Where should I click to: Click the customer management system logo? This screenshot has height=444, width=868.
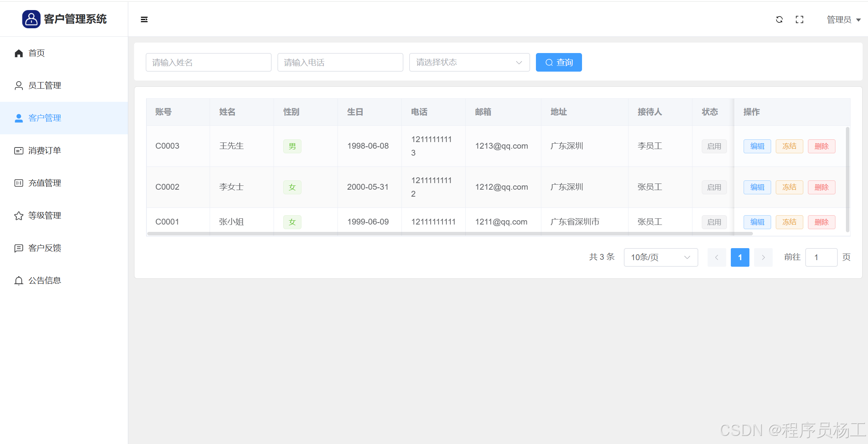31,19
